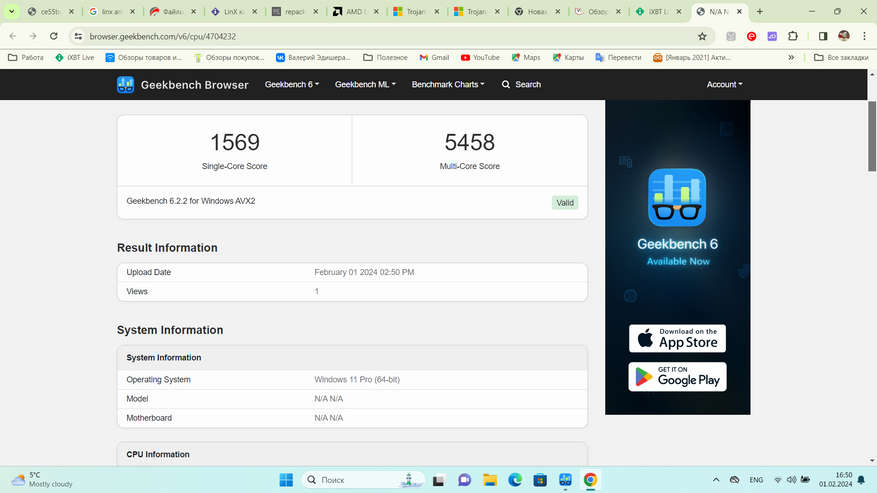This screenshot has width=877, height=493.
Task: Open a new browser tab with plus
Action: 760,11
